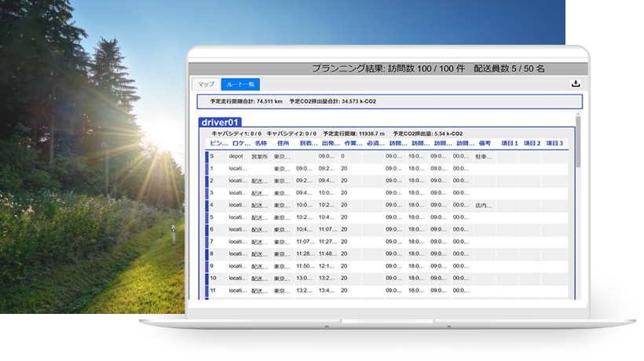Select route row number 4
This screenshot has width=644, height=361.
click(387, 205)
